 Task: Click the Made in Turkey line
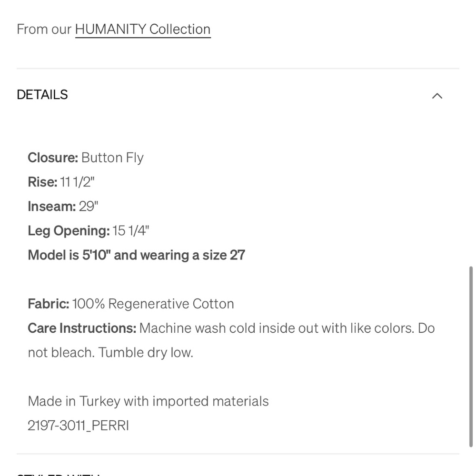pyautogui.click(x=148, y=401)
